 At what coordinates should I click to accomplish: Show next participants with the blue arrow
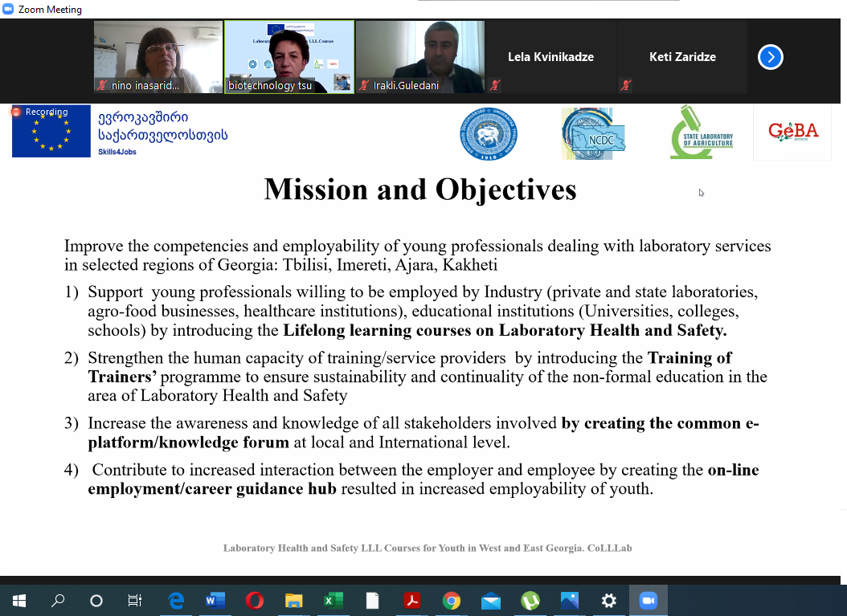tap(771, 57)
